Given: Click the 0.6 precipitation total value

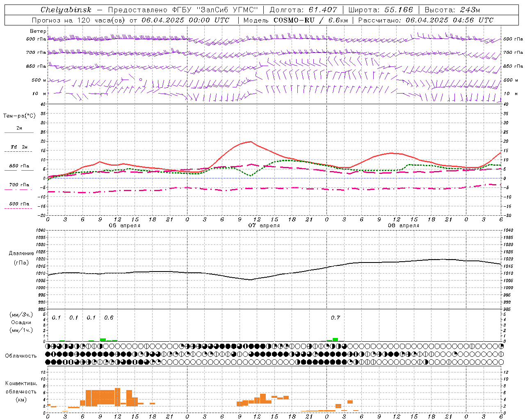Looking at the screenshot, I should [109, 317].
